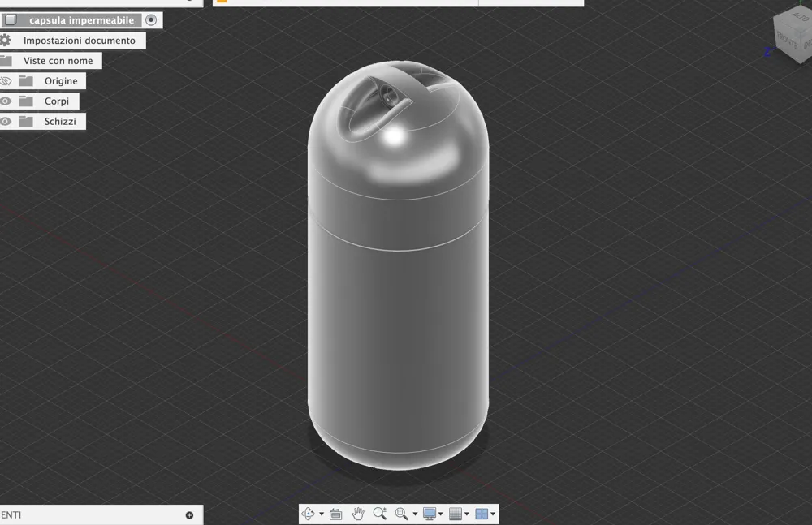The image size is (812, 525).
Task: Open Display Settings monitor icon
Action: tap(430, 514)
